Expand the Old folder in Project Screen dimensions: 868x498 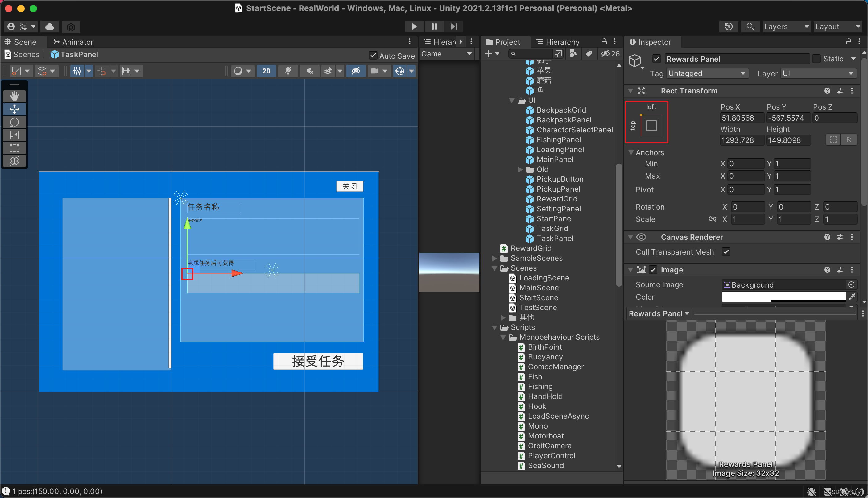[x=520, y=169]
